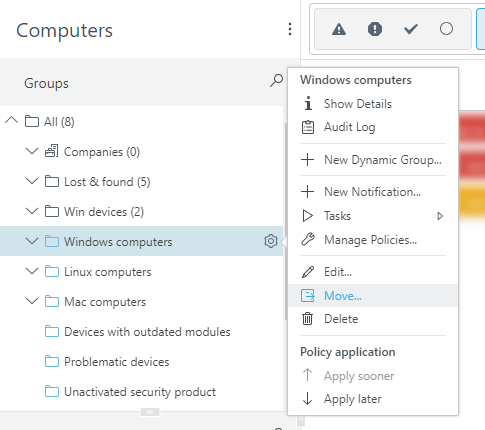Toggle the red exclamation error filter
The image size is (485, 430).
point(375,29)
